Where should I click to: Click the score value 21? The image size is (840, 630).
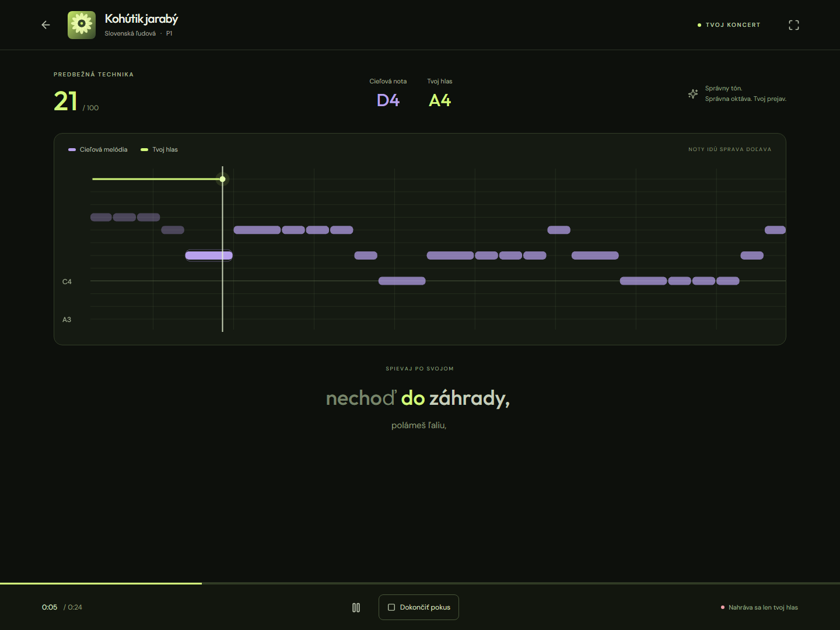[x=66, y=101]
